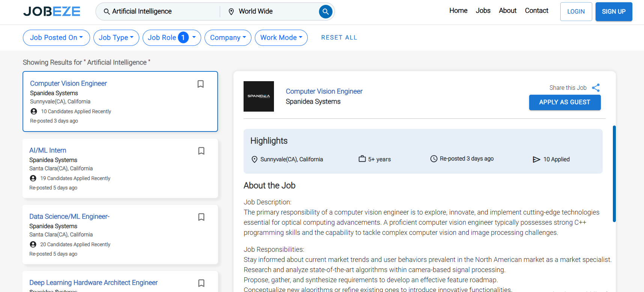Click the person icon beside 20 Candidates Applied
Viewport: 644px width, 292px height.
point(33,244)
